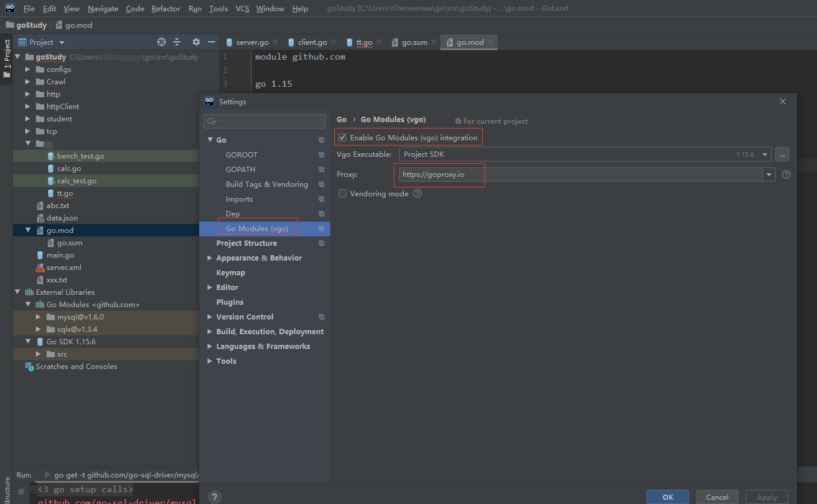Open Scratches and Consoles node
Image resolution: width=817 pixels, height=504 pixels.
[76, 367]
